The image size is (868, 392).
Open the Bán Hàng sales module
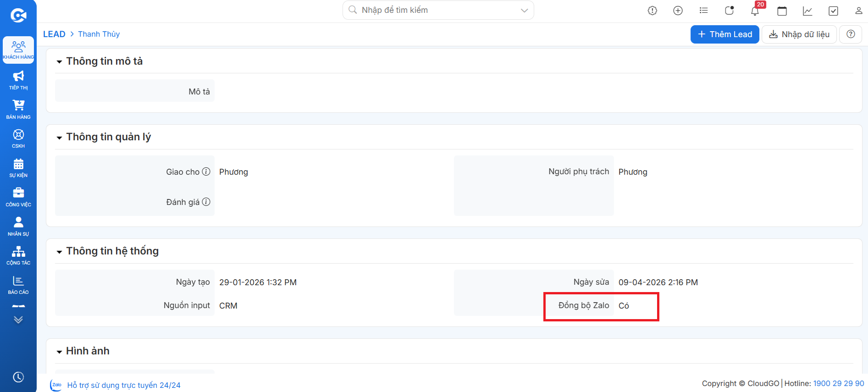(x=18, y=110)
